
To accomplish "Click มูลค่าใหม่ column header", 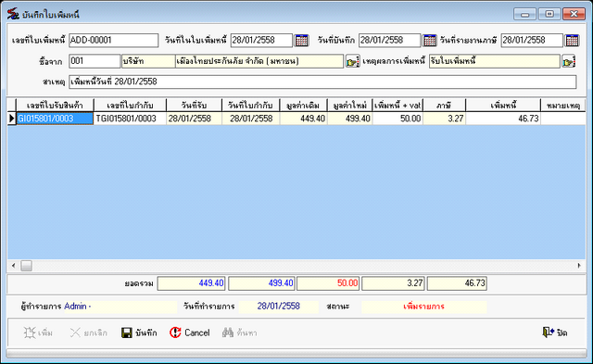I will point(350,106).
